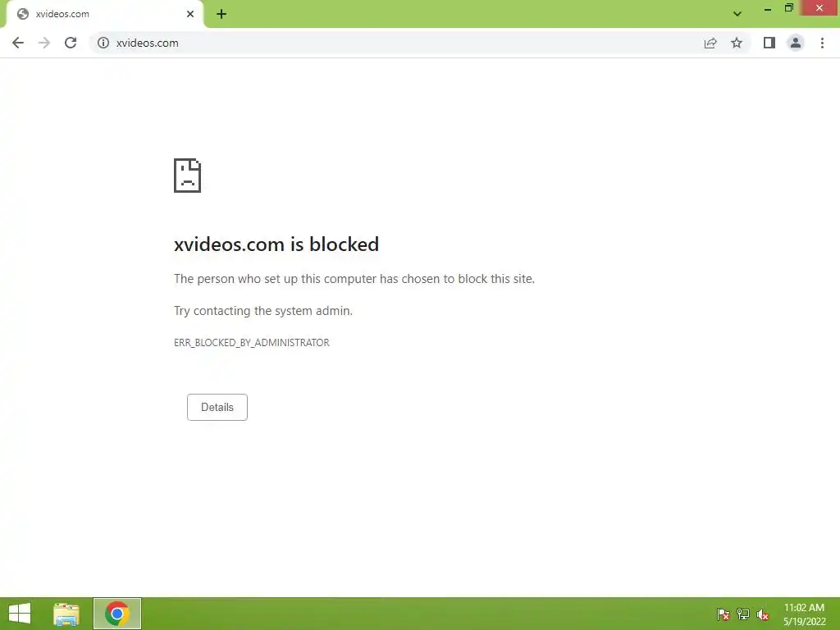This screenshot has height=630, width=840.
Task: Click the Chrome taskbar icon
Action: [117, 614]
